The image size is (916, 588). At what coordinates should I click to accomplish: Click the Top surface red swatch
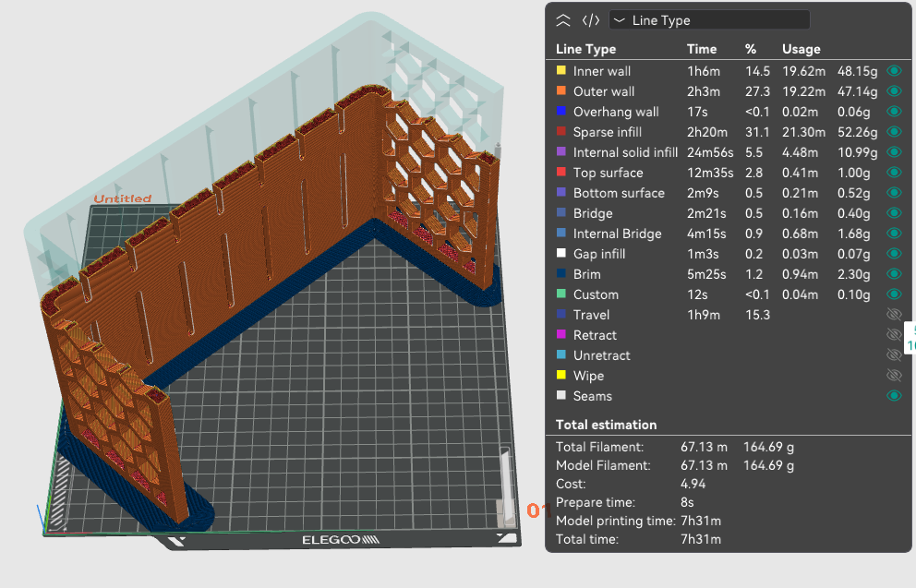coord(560,173)
